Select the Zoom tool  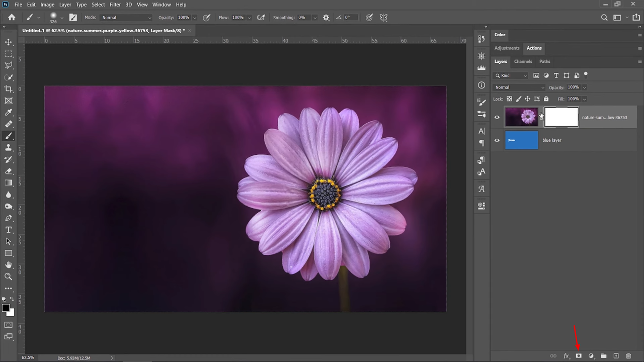coord(8,277)
